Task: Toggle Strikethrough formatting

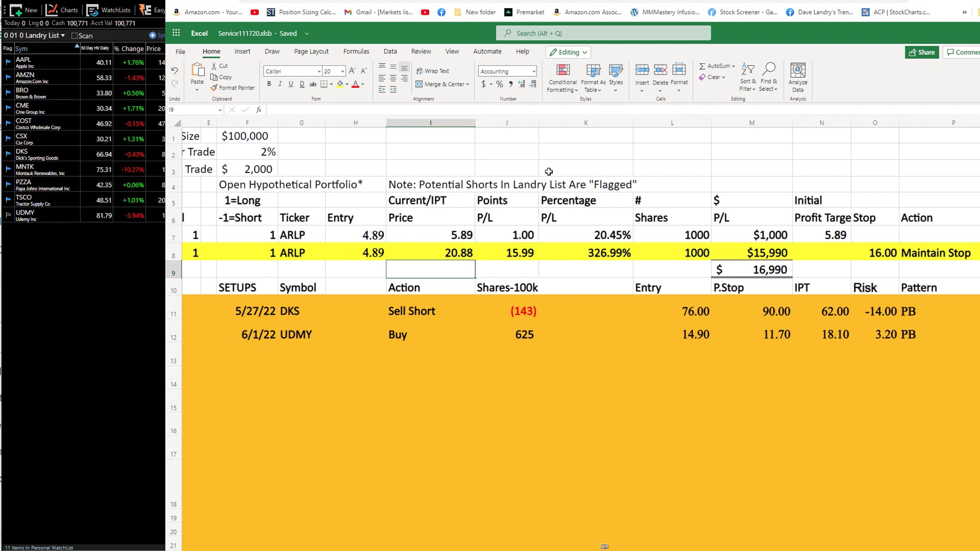Action: (313, 84)
